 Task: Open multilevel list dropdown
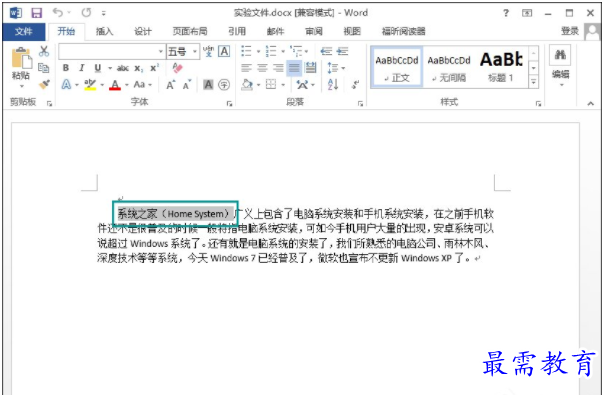click(x=306, y=52)
